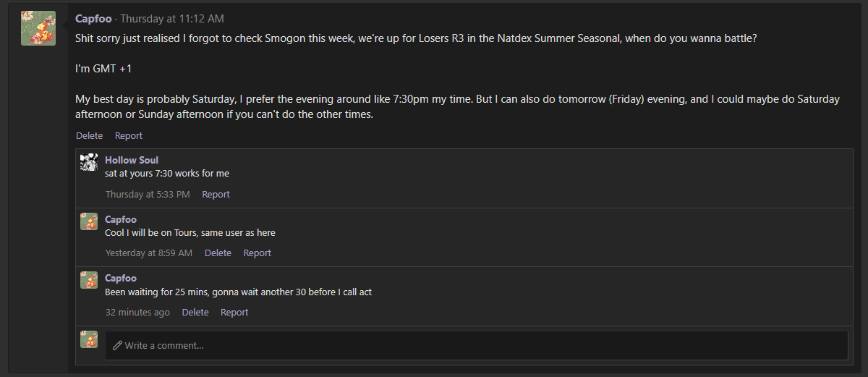Open Hollow Soul's avatar icon
The height and width of the screenshot is (377, 868).
click(x=89, y=162)
